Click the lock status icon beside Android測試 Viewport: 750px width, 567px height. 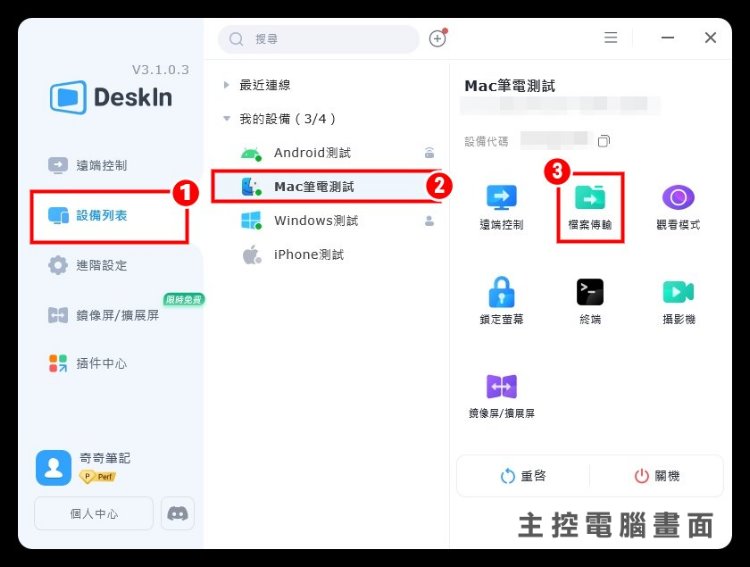pos(430,153)
